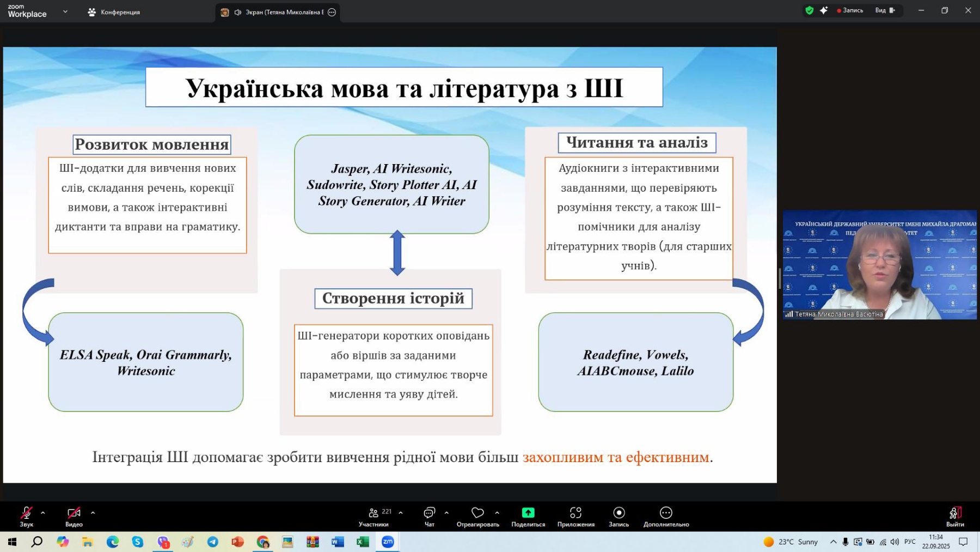This screenshot has height=552, width=980.
Task: Unmute microphone via Звук button
Action: (x=26, y=516)
